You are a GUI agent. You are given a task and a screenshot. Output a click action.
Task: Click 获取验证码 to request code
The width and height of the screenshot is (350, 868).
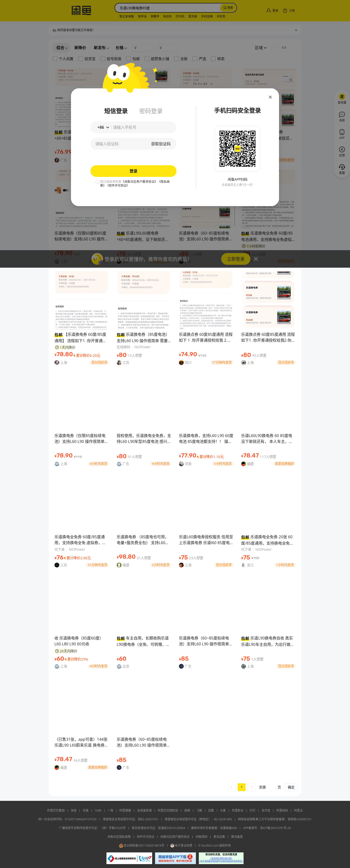(x=161, y=144)
